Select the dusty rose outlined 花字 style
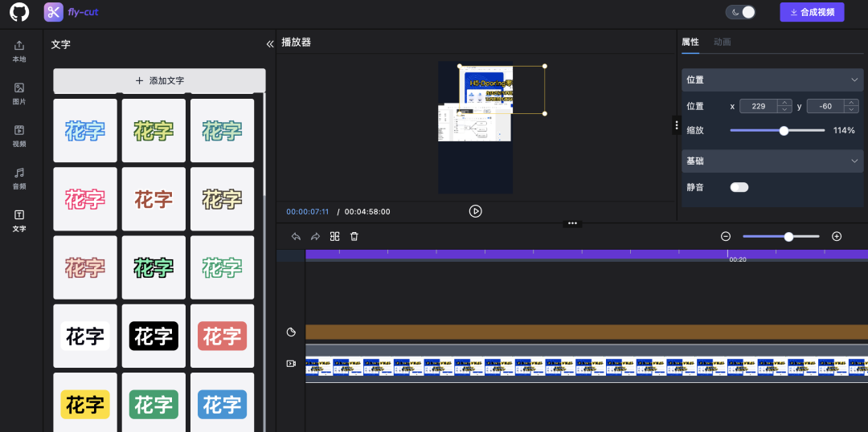868x432 pixels. tap(85, 267)
